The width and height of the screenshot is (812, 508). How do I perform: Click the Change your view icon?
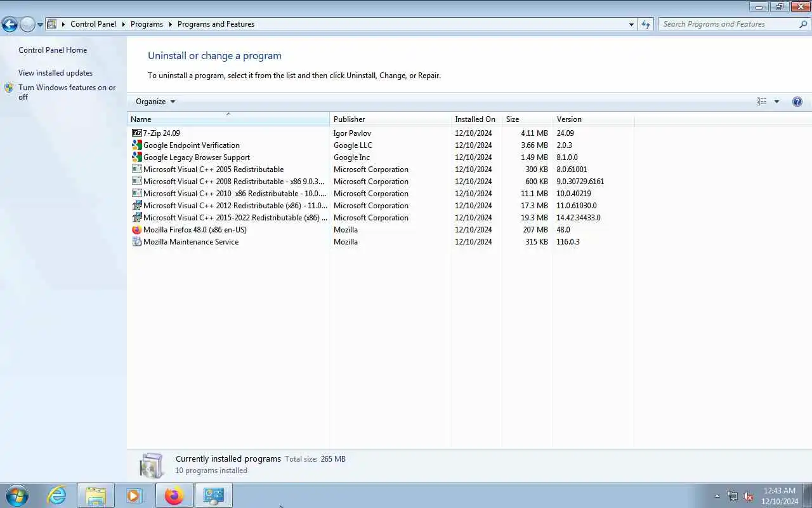coord(762,102)
